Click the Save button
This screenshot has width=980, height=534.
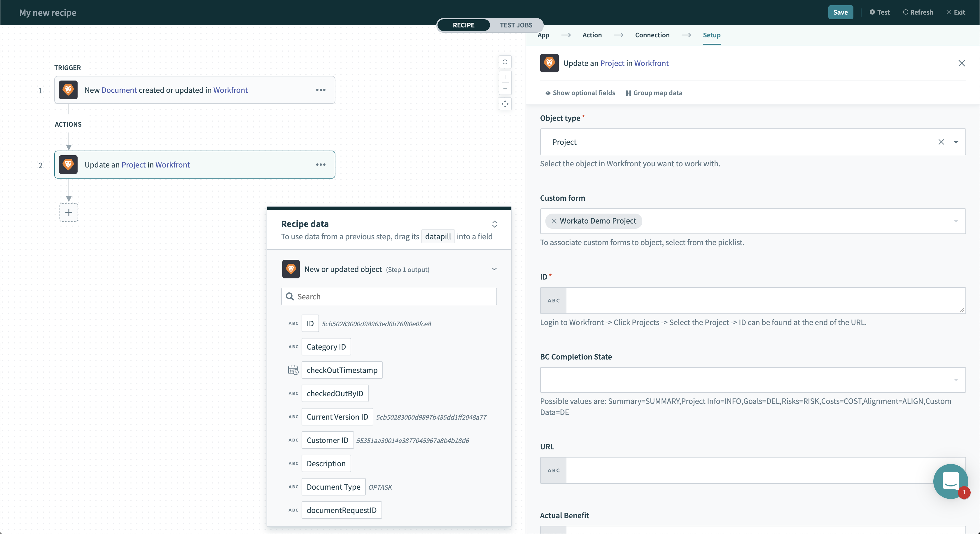click(x=840, y=12)
